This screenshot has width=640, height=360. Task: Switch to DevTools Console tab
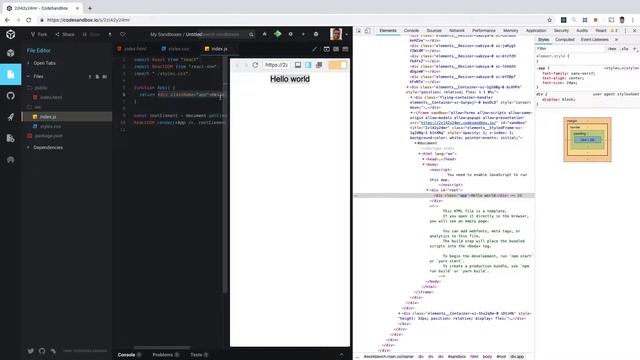point(411,31)
